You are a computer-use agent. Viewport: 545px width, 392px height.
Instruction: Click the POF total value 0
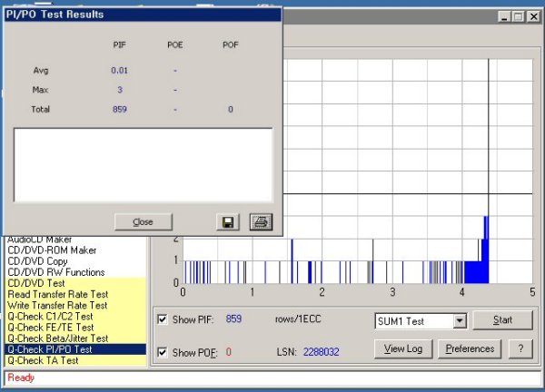click(231, 110)
